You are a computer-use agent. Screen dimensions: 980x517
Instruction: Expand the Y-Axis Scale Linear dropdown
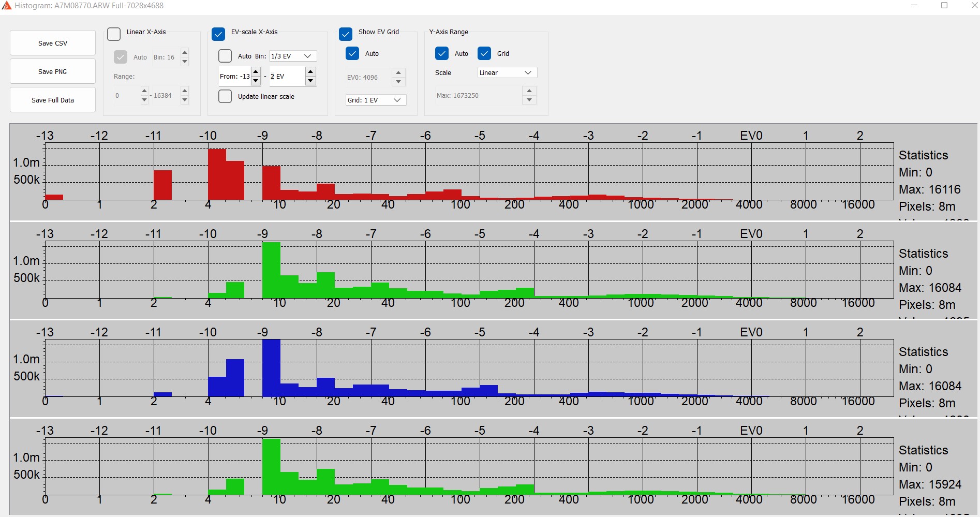pyautogui.click(x=507, y=72)
